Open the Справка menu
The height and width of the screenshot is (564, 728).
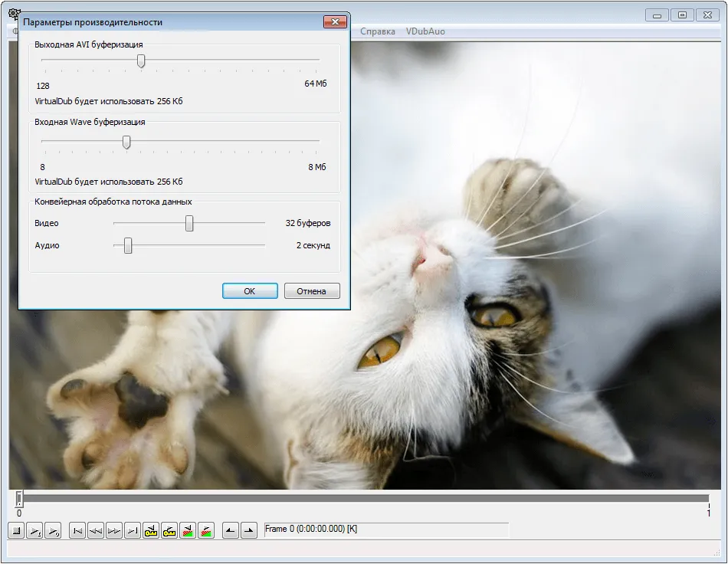378,31
